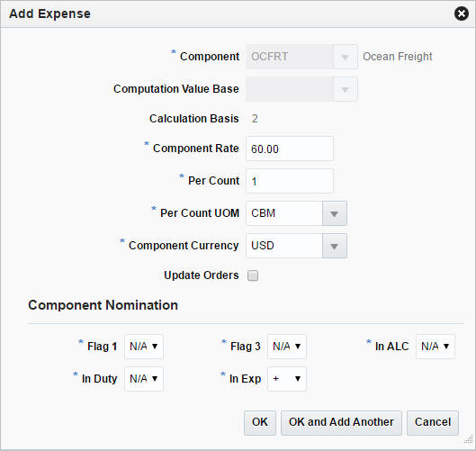Open the In Exp dropdown

(287, 379)
